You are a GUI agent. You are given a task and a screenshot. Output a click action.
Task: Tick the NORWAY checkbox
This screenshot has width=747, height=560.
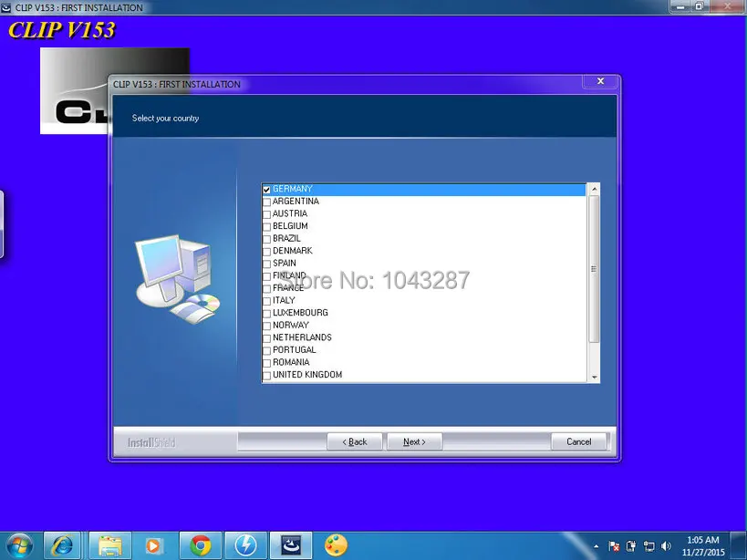[266, 326]
